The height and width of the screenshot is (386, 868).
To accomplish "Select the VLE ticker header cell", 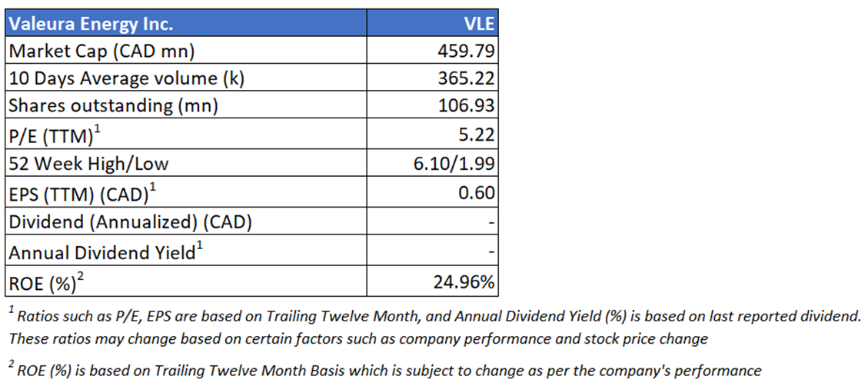I will tap(476, 23).
